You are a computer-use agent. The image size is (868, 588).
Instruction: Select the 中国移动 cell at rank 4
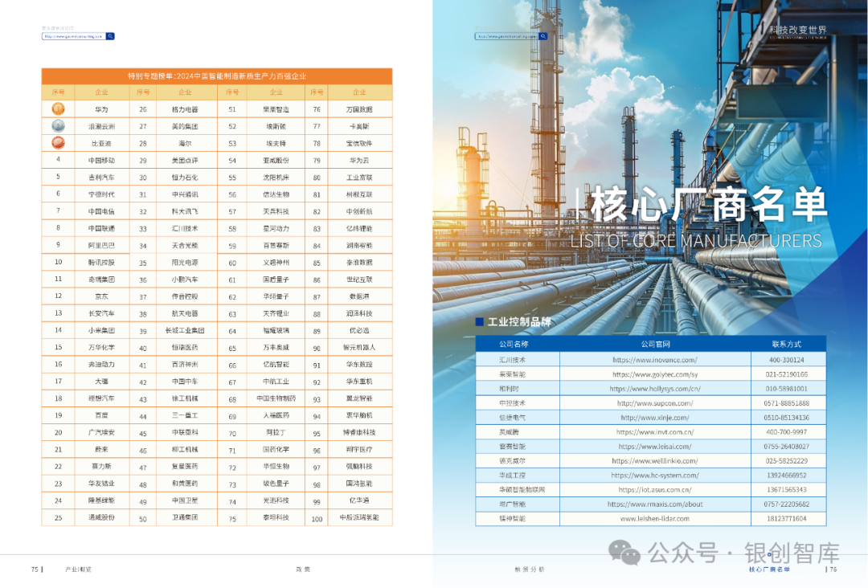[101, 161]
